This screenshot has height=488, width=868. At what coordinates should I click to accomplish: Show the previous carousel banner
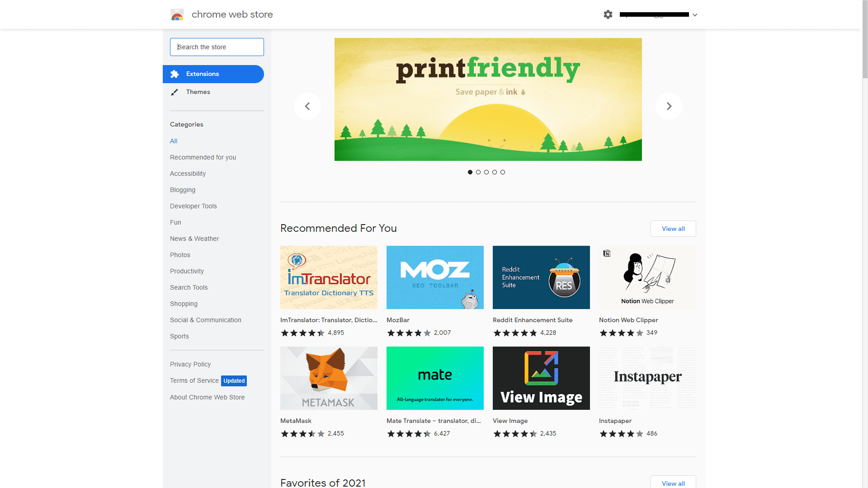[x=307, y=106]
